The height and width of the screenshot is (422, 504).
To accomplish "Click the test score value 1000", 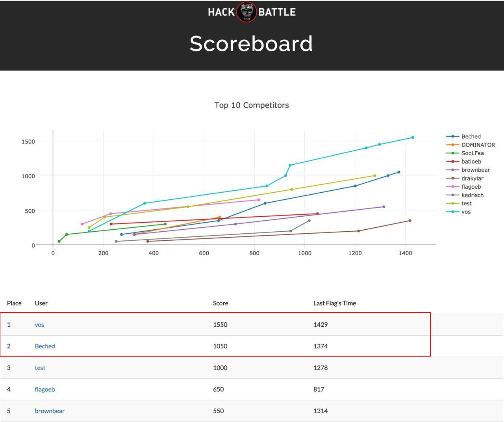I will [220, 368].
